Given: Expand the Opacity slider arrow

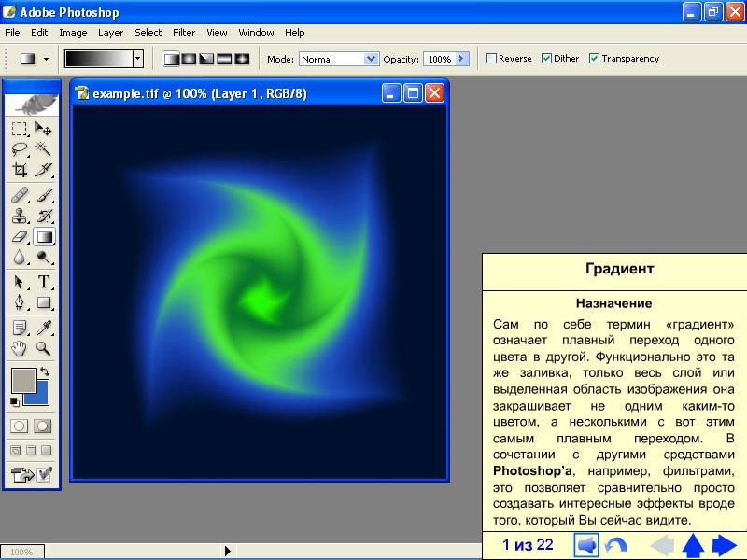Looking at the screenshot, I should 460,58.
